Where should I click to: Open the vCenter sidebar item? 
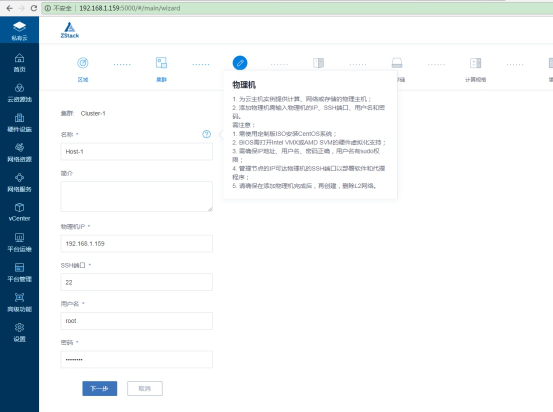pos(19,212)
